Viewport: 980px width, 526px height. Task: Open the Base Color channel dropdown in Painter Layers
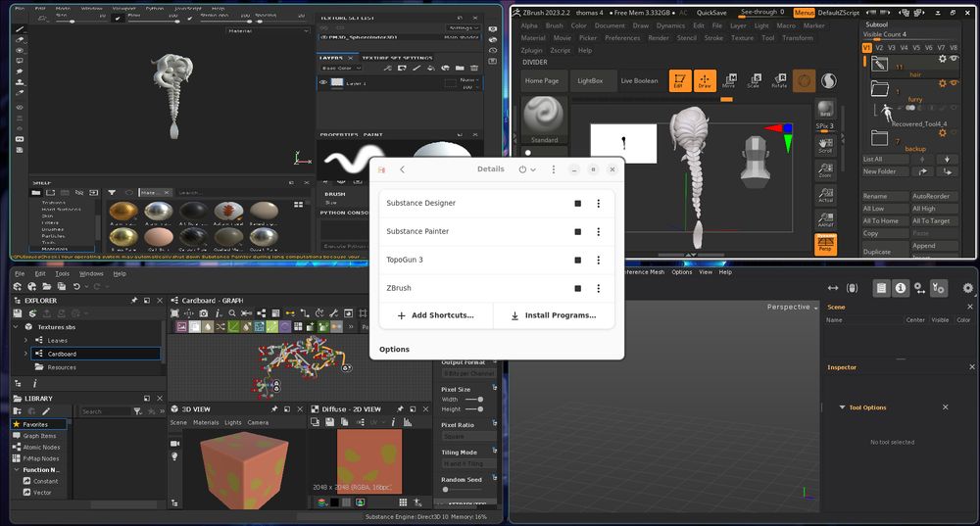click(341, 69)
